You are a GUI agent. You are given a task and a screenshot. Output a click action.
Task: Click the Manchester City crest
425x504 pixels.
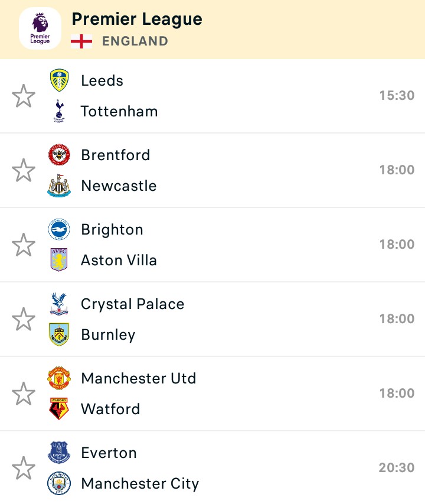pos(59,483)
